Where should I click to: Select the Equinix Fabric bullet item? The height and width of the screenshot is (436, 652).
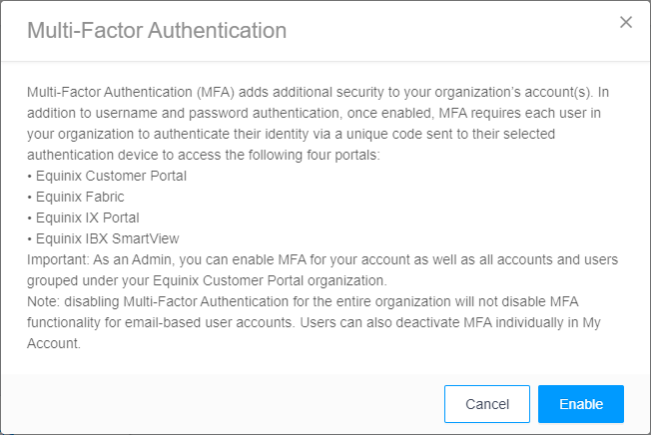click(x=79, y=197)
